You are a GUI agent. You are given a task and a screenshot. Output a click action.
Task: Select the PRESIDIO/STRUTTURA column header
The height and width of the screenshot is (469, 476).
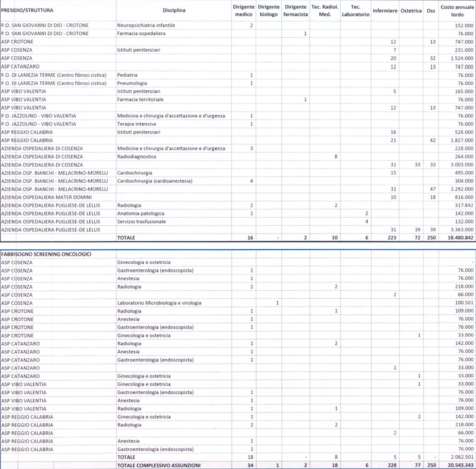(27, 10)
